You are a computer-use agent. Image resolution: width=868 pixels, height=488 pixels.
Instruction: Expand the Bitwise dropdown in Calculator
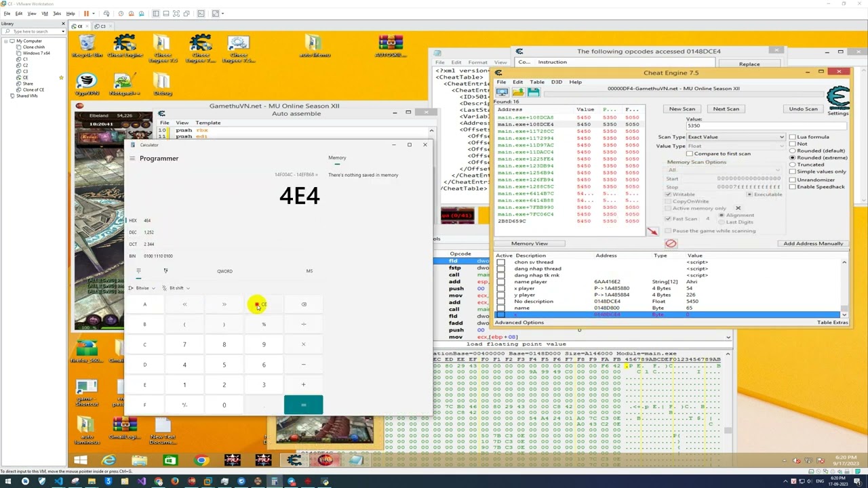point(142,288)
